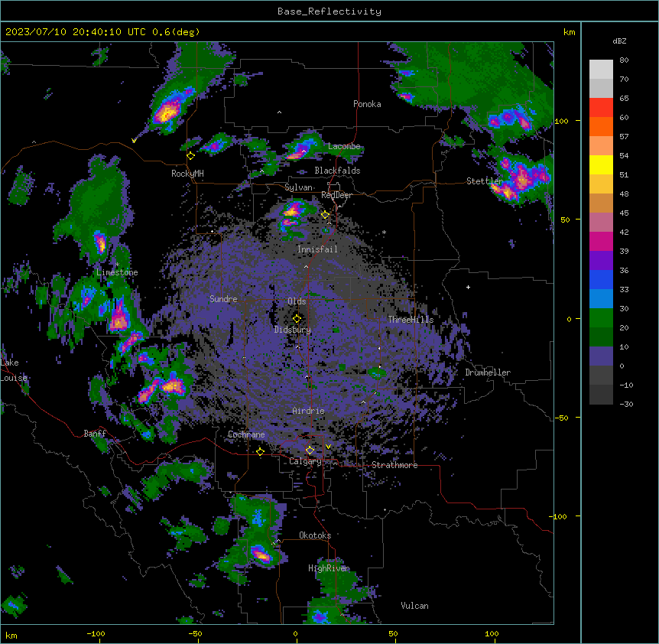Click the -50 tick on the vertical axis
659x644 pixels.
point(561,418)
